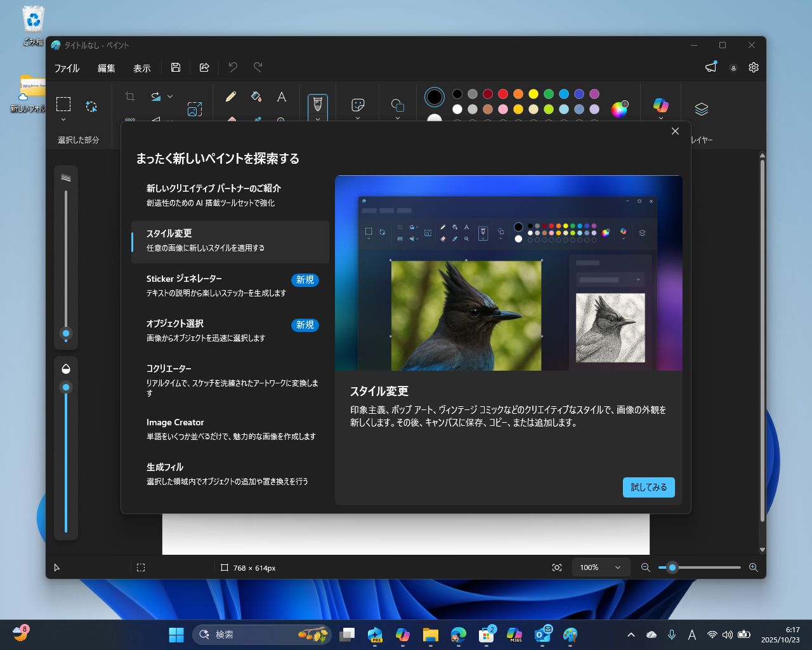Activate the Crop tool
This screenshot has height=650, width=812.
click(129, 96)
